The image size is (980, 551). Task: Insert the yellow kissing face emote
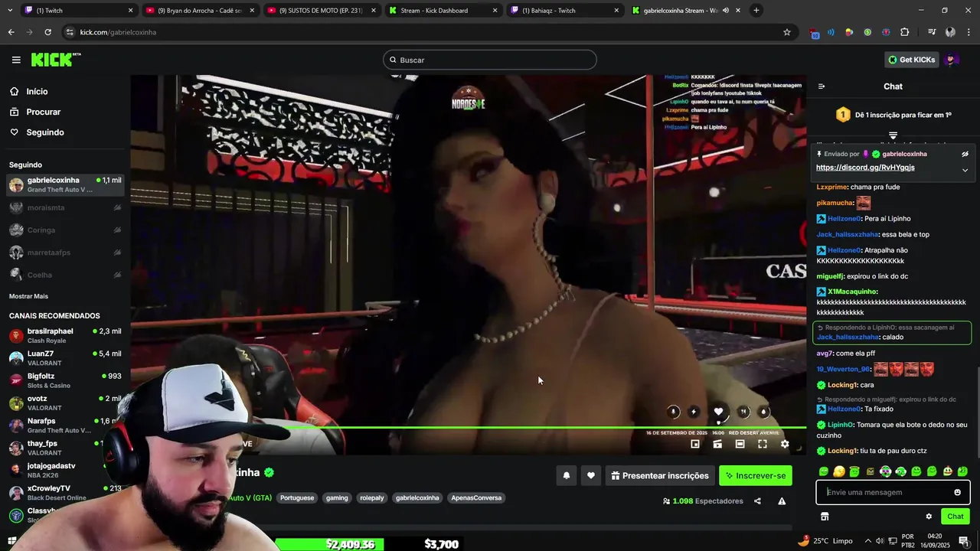(x=839, y=471)
